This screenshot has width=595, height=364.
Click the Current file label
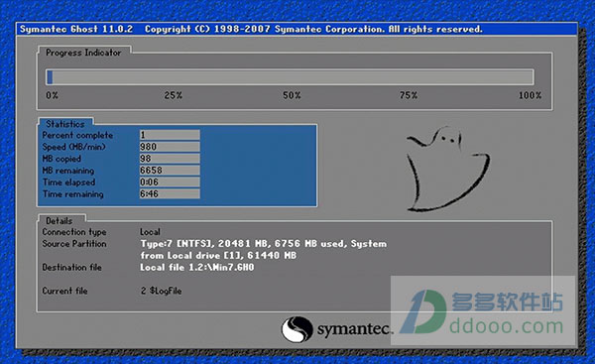pos(64,291)
